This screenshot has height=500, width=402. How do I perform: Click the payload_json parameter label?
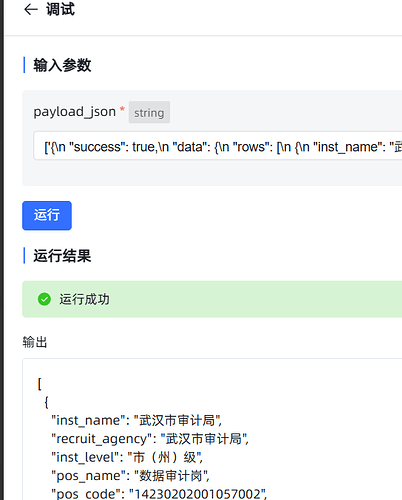point(75,112)
